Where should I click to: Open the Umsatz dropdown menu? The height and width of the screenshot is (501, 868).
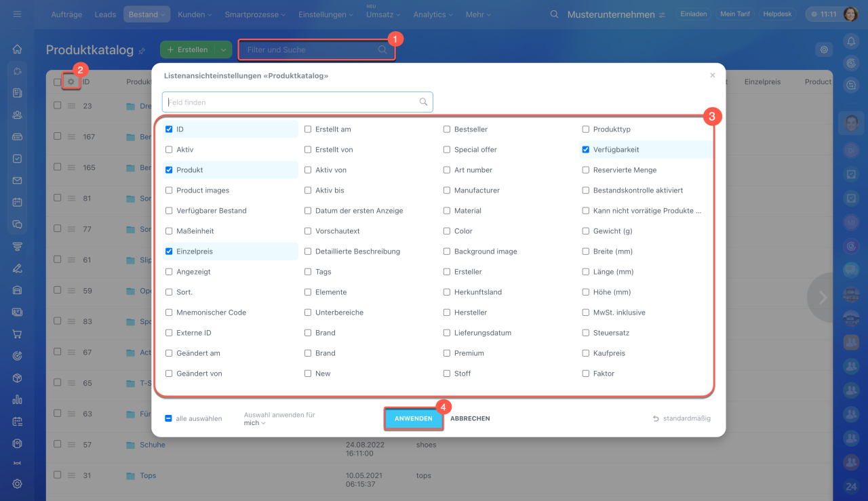coord(383,14)
